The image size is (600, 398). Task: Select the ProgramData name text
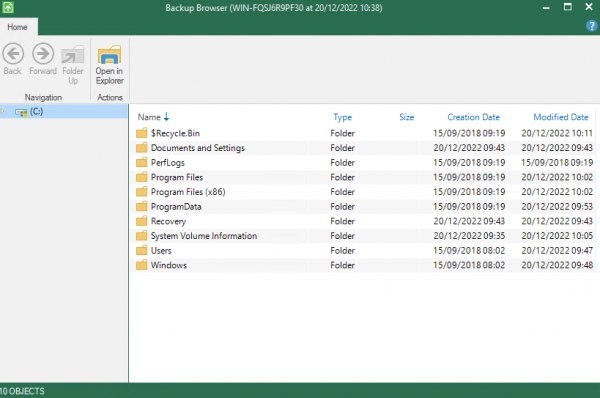click(x=176, y=207)
